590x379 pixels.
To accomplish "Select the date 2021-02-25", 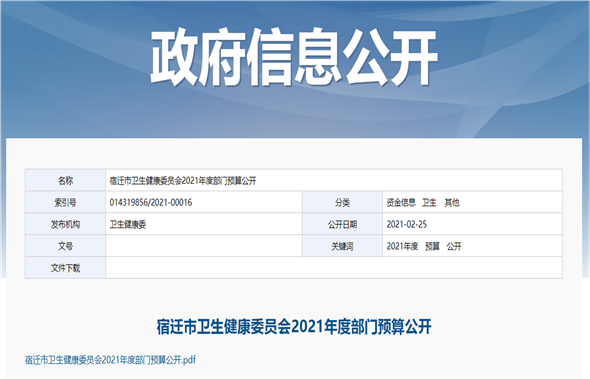I will click(x=406, y=224).
